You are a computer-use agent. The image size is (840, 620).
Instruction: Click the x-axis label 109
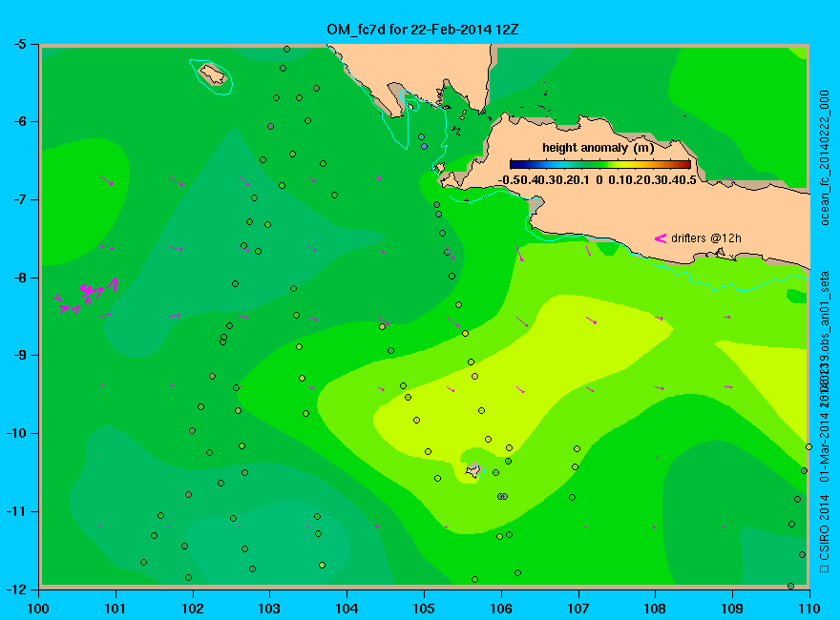pyautogui.click(x=732, y=609)
